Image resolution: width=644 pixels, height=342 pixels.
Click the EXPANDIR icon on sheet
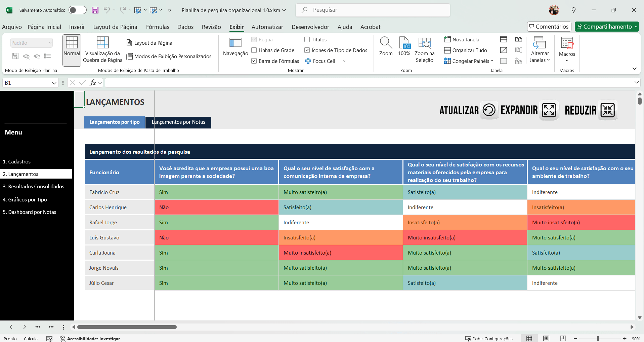coord(549,110)
